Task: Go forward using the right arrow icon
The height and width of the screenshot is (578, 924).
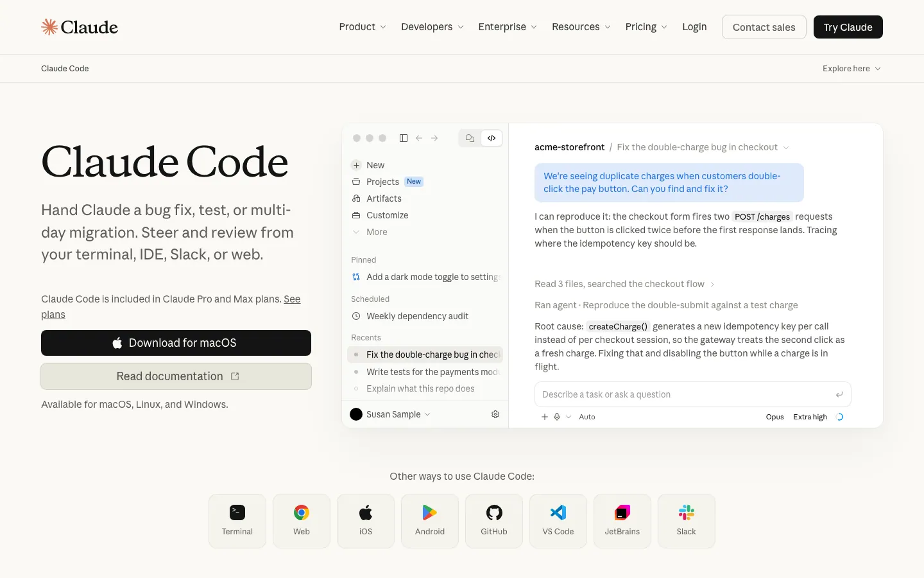Action: click(434, 138)
